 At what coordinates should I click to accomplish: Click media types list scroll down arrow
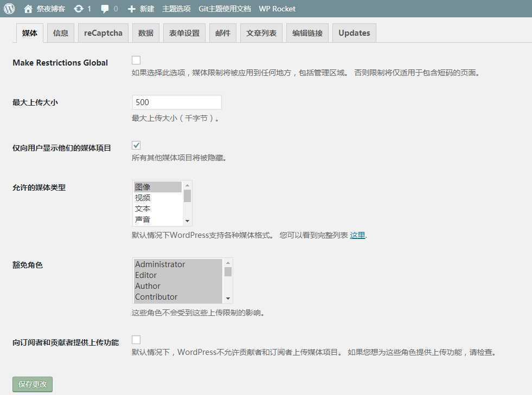(187, 221)
